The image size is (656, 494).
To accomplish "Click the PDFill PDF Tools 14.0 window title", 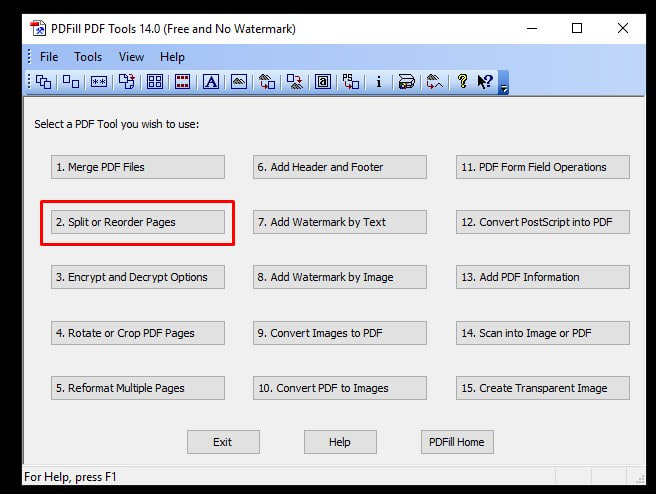I will pos(173,29).
